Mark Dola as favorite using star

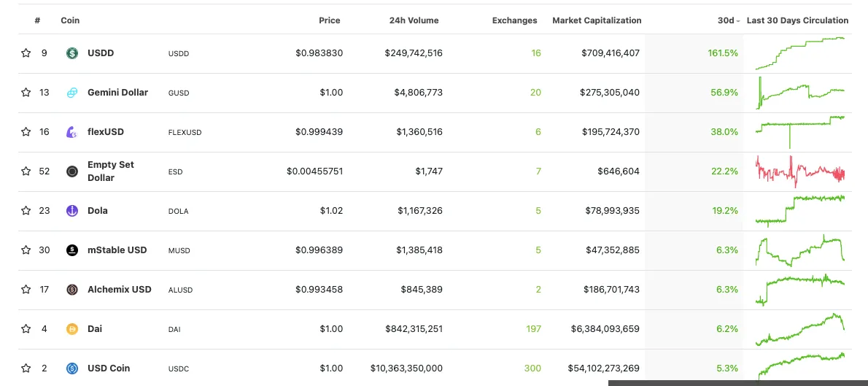tap(26, 210)
